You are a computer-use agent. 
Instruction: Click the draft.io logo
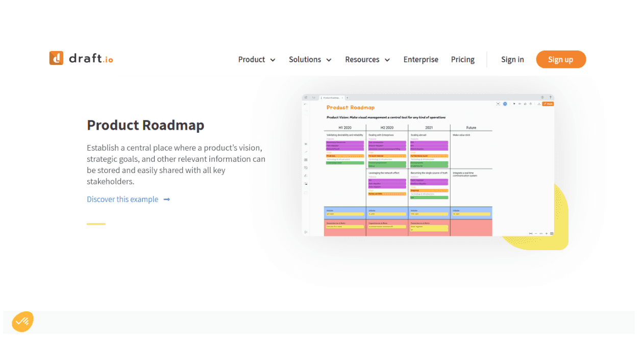pyautogui.click(x=81, y=58)
